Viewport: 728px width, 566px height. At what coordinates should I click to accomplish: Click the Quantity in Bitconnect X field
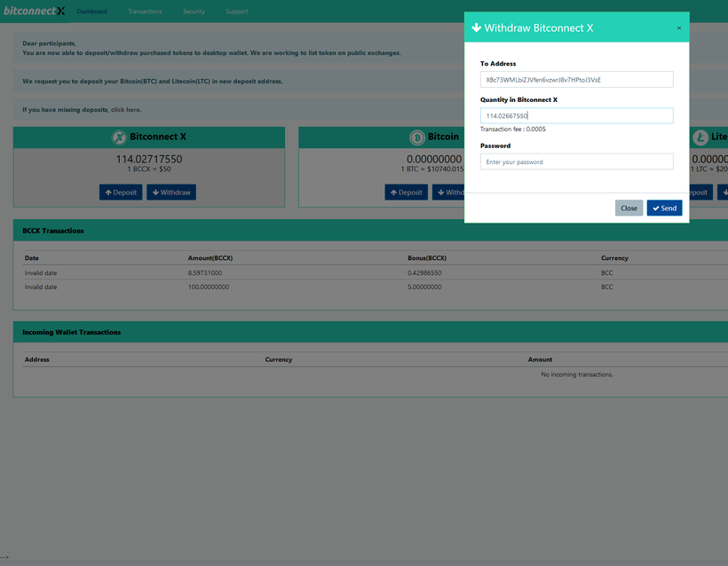tap(577, 115)
